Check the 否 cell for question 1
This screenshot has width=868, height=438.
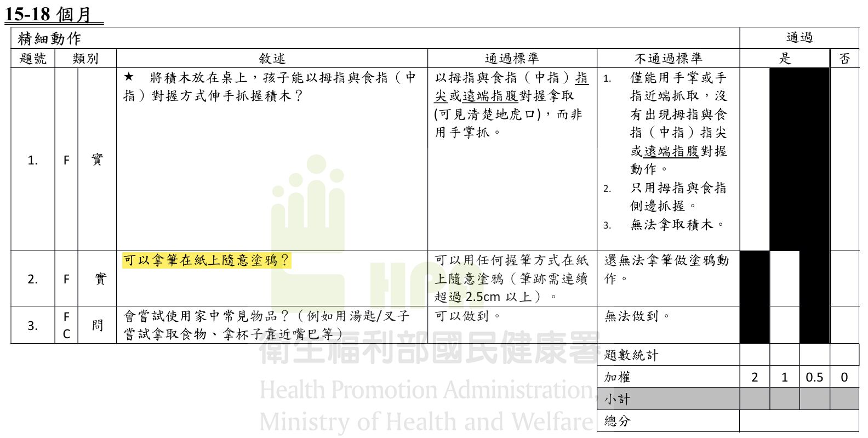pos(844,159)
